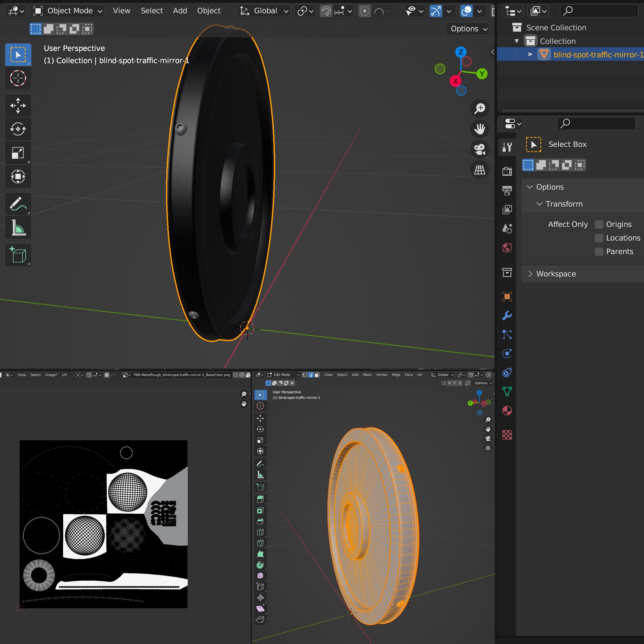Switch to face select mode in edit viewport

[x=317, y=375]
